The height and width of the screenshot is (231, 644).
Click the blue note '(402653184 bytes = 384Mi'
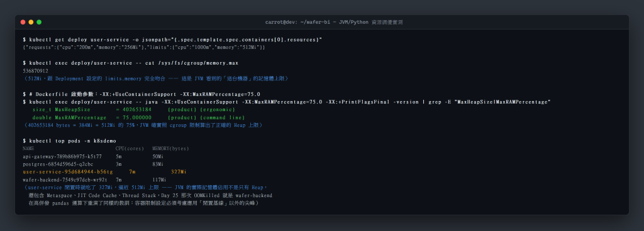tap(143, 126)
